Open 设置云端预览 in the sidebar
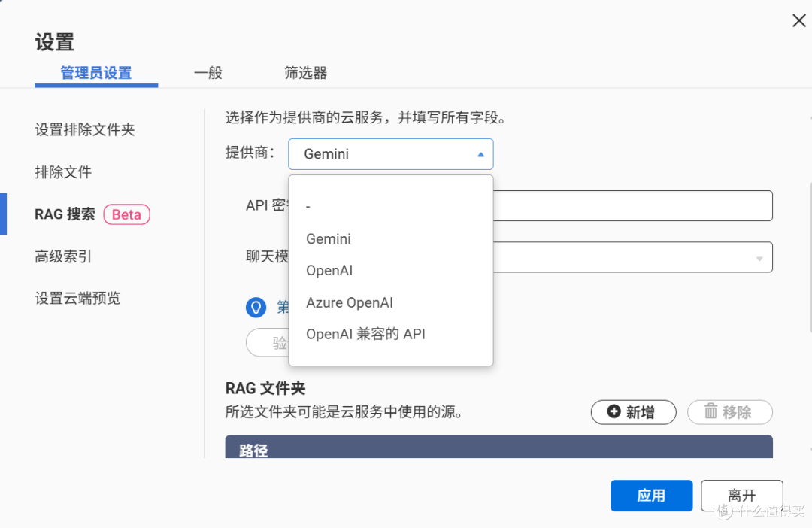The image size is (812, 528). click(77, 299)
